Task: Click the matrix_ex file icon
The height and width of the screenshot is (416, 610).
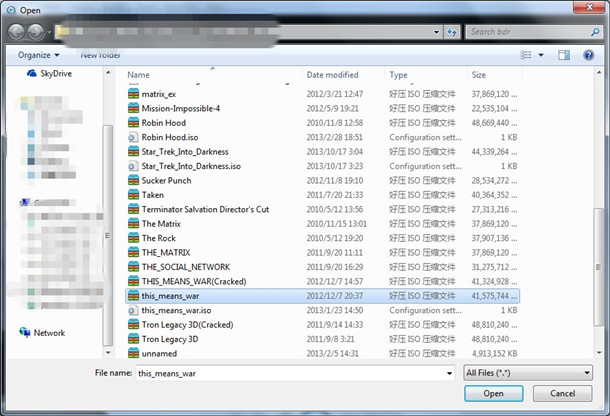Action: coord(133,94)
